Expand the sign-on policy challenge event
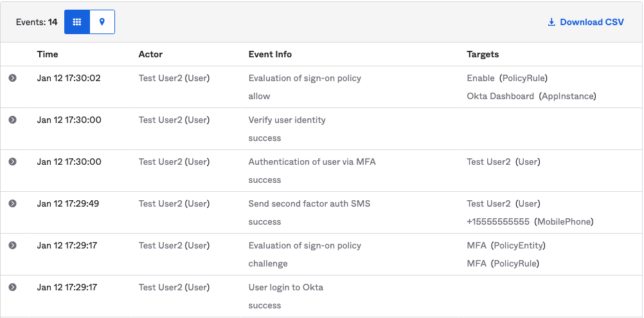This screenshot has height=318, width=644. coord(12,245)
